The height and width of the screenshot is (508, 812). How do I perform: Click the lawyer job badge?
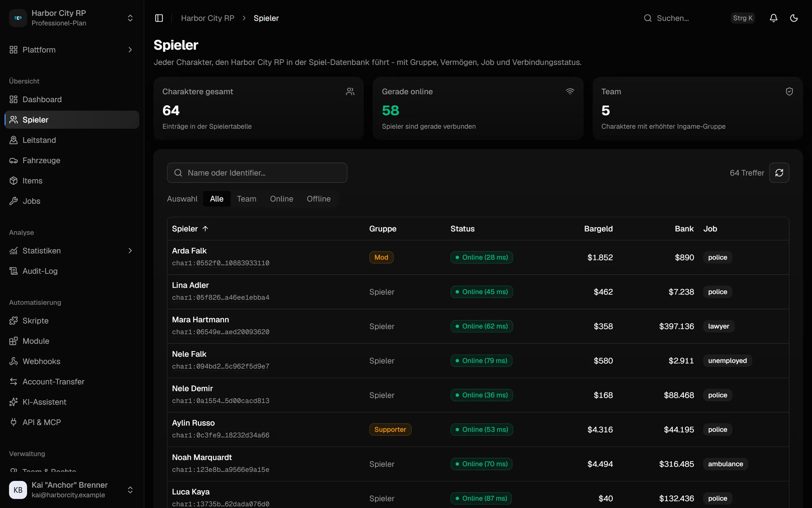tap(719, 326)
